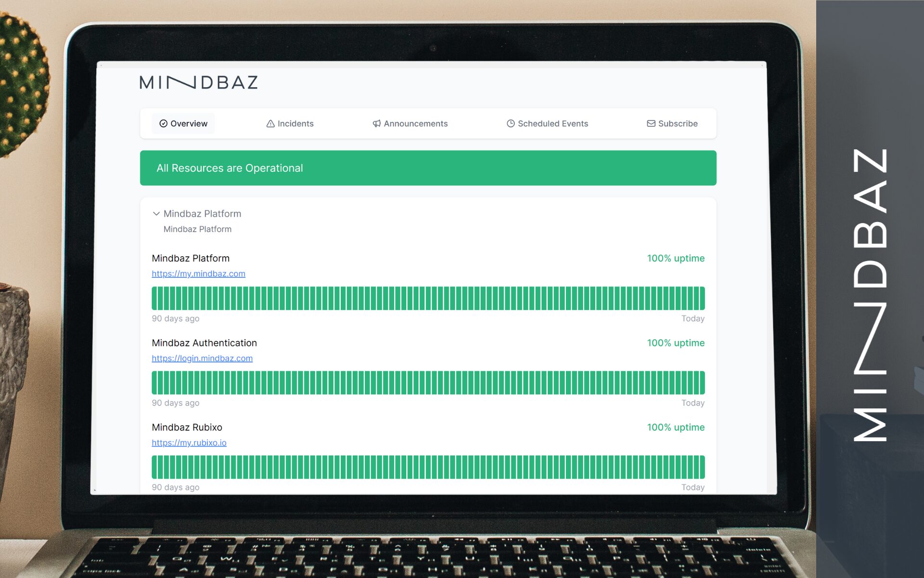
Task: Collapse the Mindbaz Platform group chevron
Action: pos(156,214)
